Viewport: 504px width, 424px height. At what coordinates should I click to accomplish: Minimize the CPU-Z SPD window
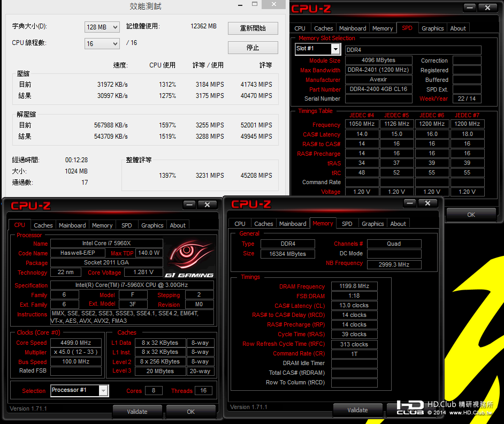[x=470, y=7]
